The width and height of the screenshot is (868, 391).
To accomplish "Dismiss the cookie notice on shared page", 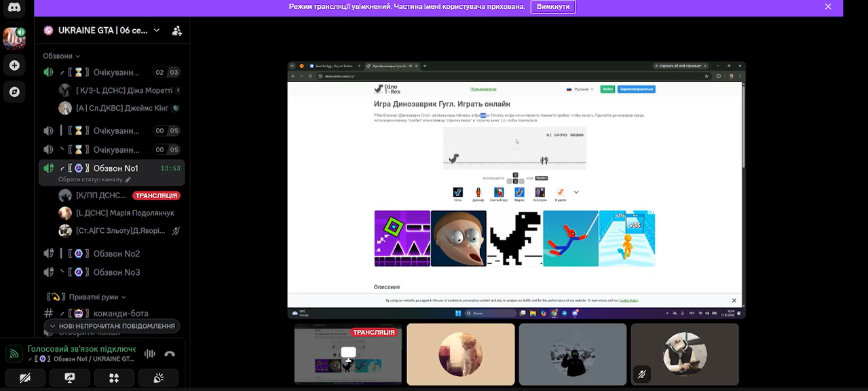I will click(734, 300).
